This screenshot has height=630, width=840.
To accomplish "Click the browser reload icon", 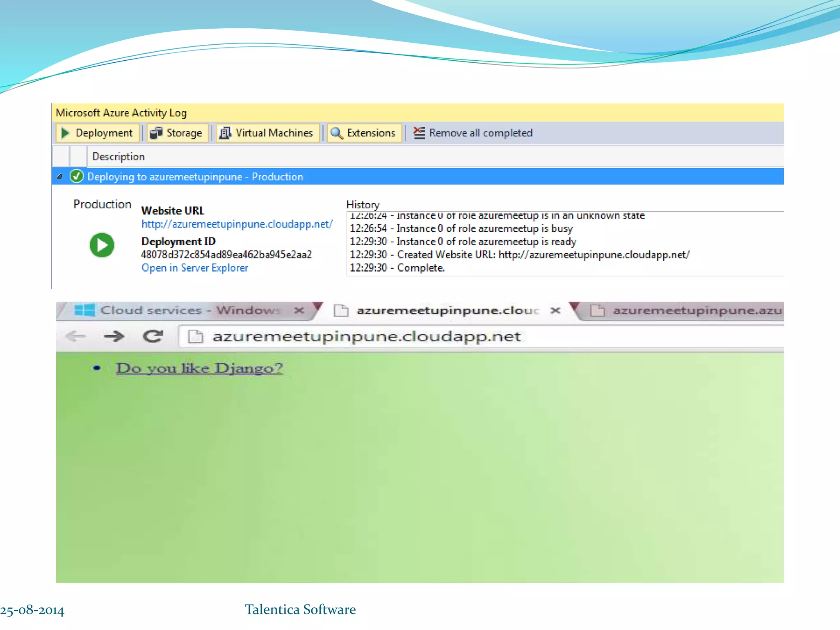I will pos(153,336).
